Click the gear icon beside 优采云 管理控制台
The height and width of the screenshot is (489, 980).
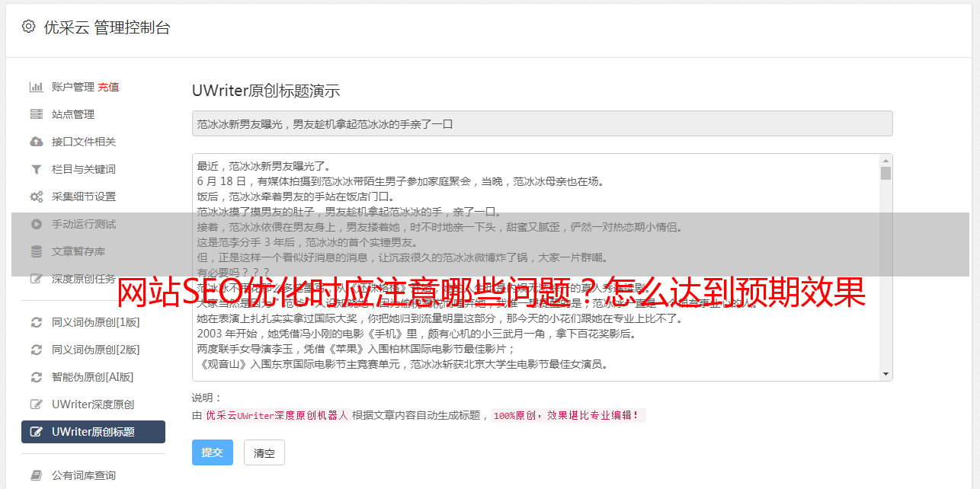[x=28, y=27]
